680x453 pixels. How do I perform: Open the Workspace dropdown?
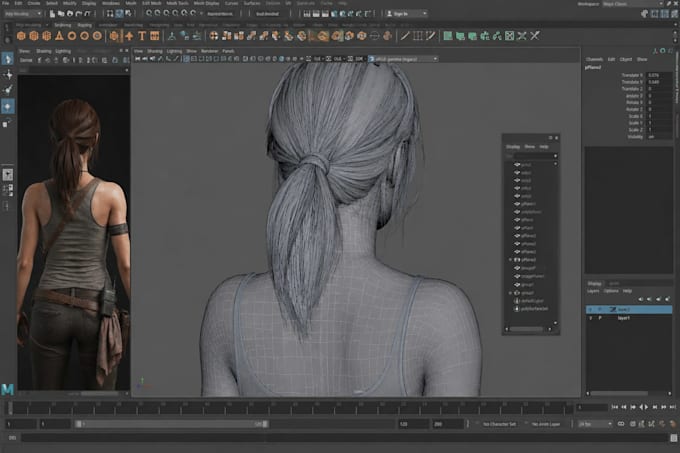(632, 4)
